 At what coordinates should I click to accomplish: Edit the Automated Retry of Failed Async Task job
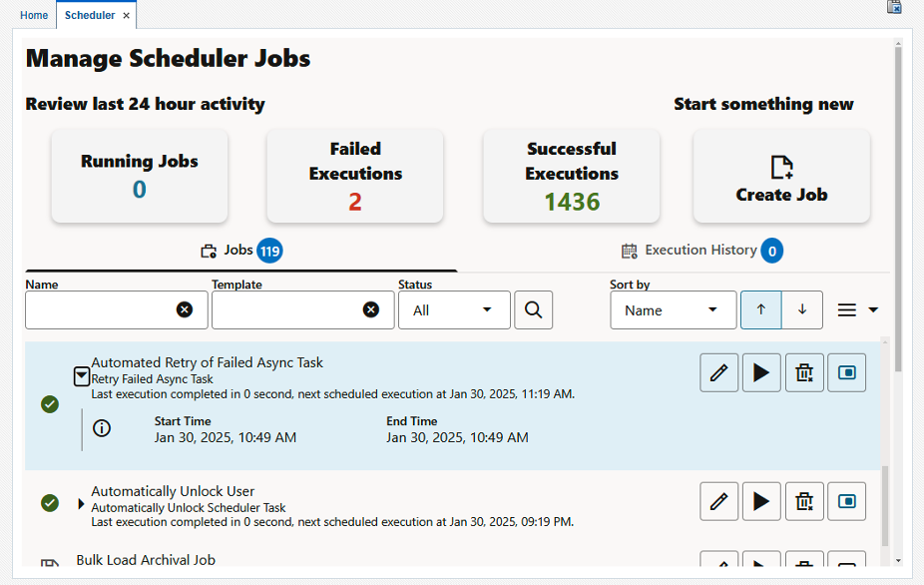tap(718, 372)
